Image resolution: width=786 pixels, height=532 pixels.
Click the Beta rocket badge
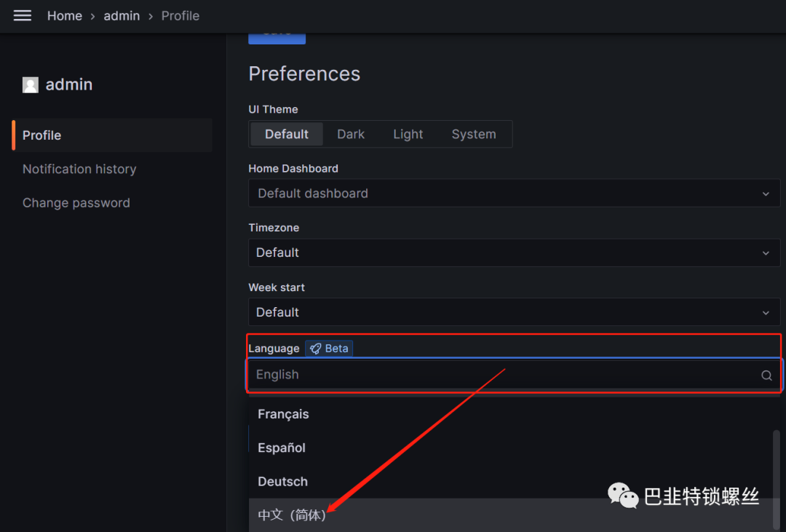pos(329,349)
